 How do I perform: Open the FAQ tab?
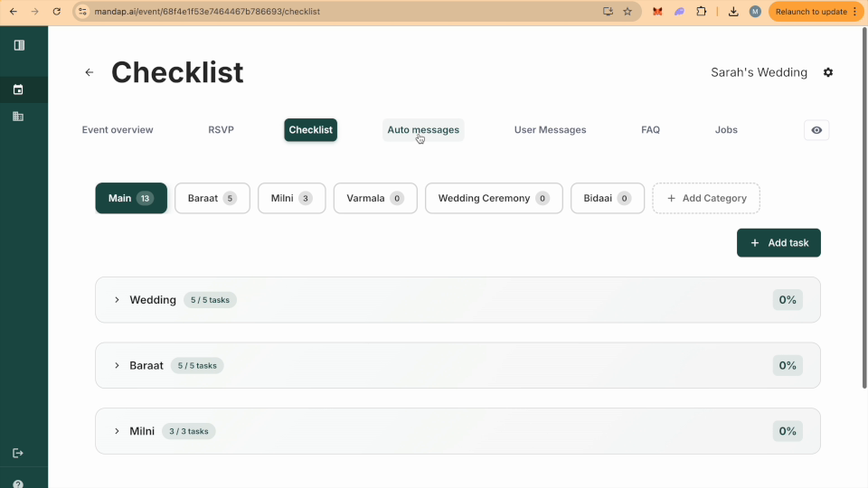650,130
